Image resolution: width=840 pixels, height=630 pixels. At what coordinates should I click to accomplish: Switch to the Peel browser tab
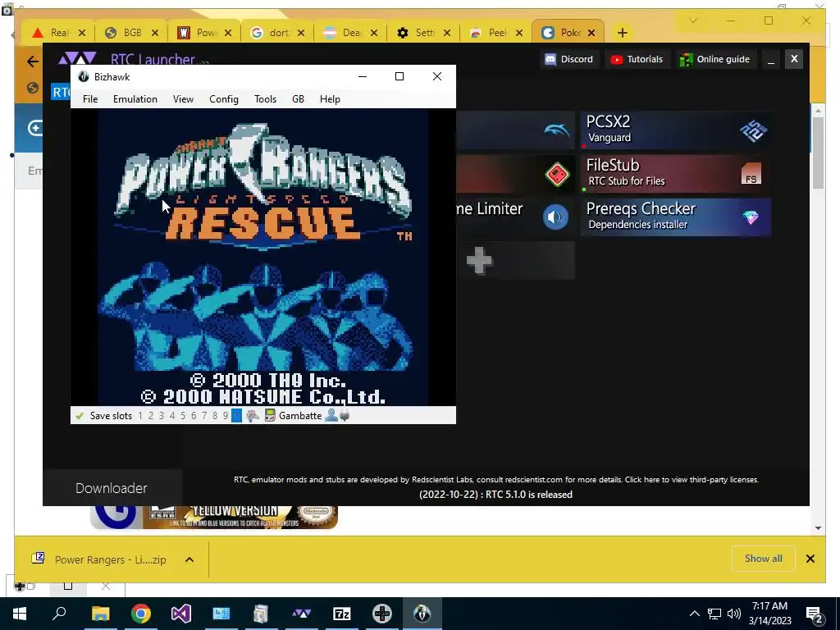495,33
